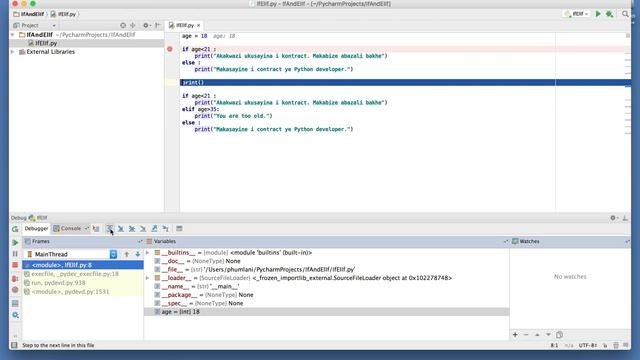Select the __file__ variable row

coord(327,269)
